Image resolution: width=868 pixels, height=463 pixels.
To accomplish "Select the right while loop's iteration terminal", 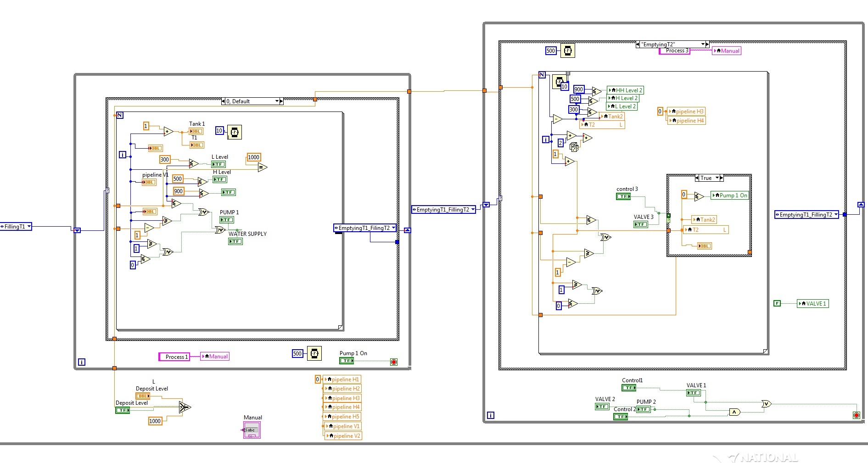I will pyautogui.click(x=491, y=415).
